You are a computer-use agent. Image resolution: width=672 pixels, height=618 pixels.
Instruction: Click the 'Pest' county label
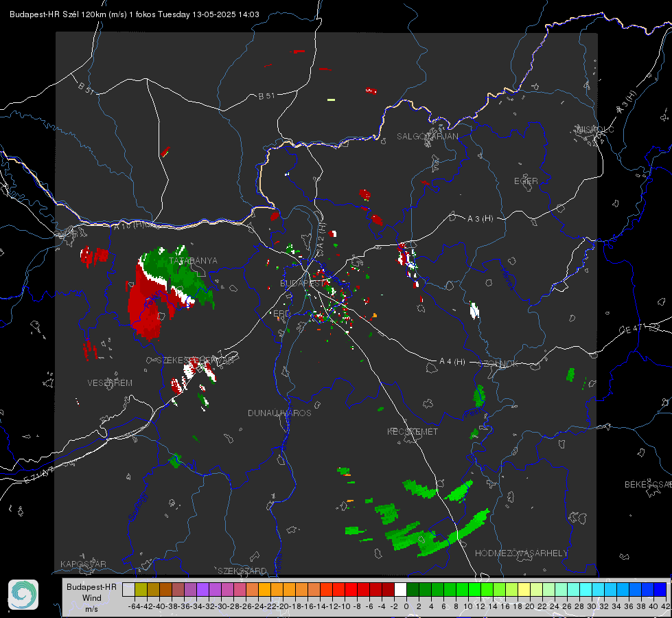pyautogui.click(x=473, y=413)
